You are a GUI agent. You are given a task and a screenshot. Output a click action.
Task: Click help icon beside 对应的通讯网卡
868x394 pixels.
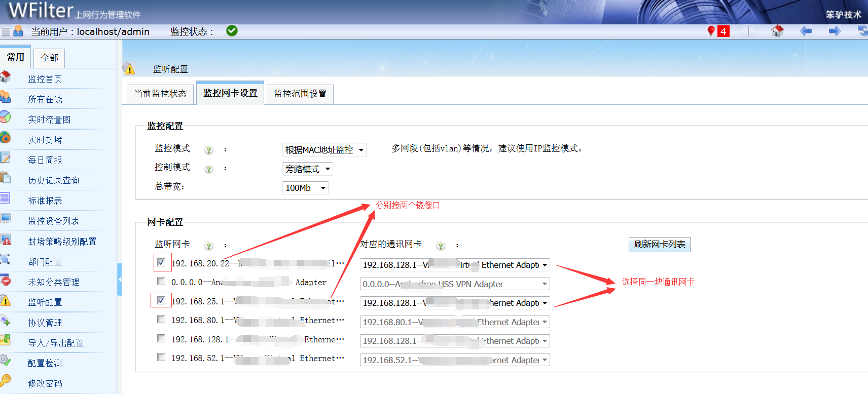[x=441, y=246]
